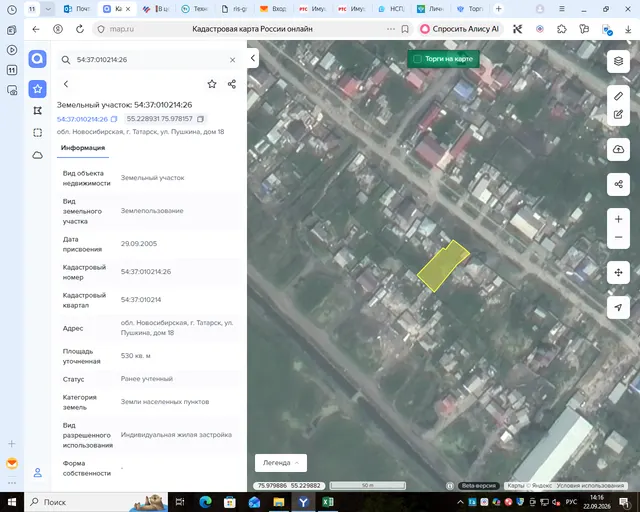This screenshot has height=512, width=640.
Task: Locate my position on the map
Action: [618, 307]
